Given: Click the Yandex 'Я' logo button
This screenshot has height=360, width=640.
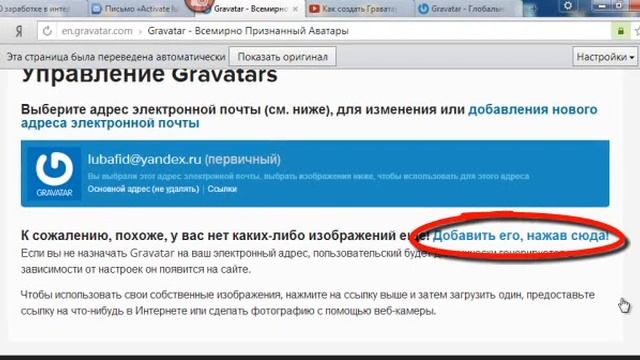Looking at the screenshot, I should click(19, 31).
